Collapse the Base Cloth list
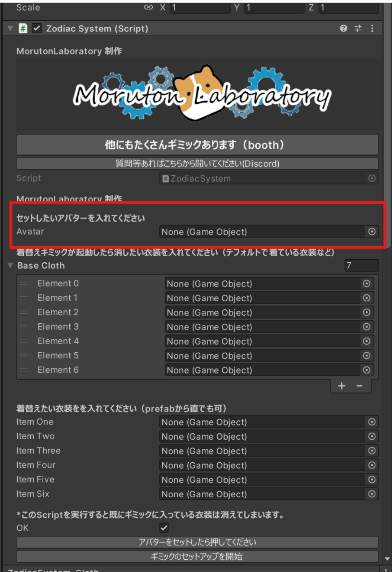The image size is (392, 572). point(10,265)
